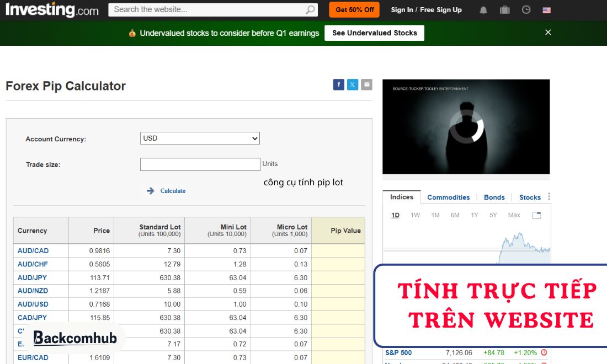Image resolution: width=607 pixels, height=364 pixels.
Task: Open the AUD/CHF currency pair
Action: click(x=33, y=264)
